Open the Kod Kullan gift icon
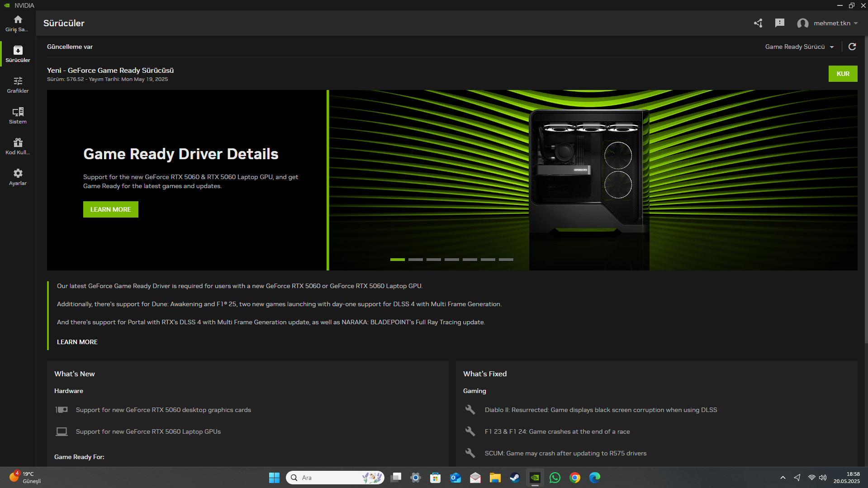This screenshot has width=868, height=488. tap(18, 142)
